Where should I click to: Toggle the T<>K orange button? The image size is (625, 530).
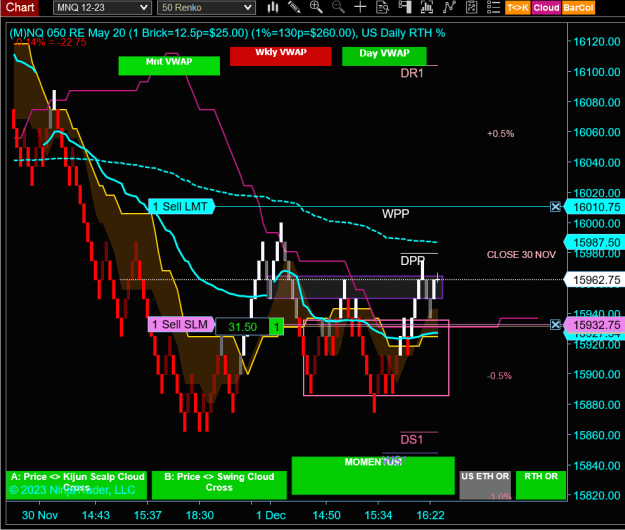point(518,8)
